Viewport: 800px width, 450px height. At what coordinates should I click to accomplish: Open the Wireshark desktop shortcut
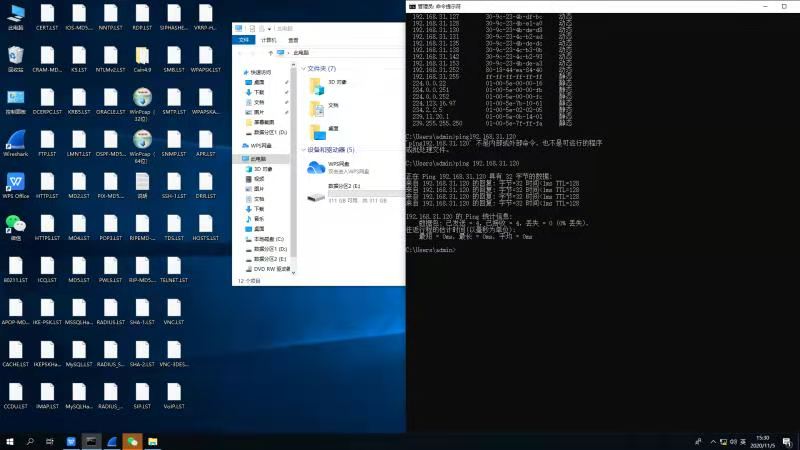[x=15, y=143]
